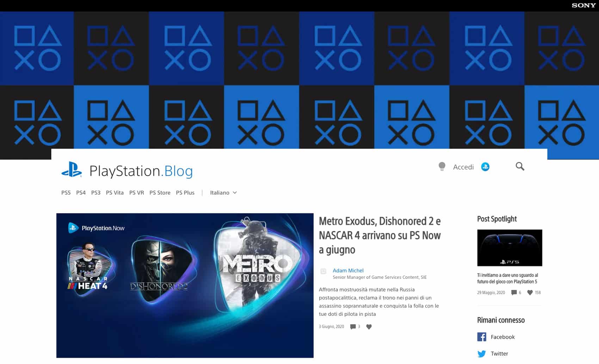Image resolution: width=599 pixels, height=364 pixels.
Task: Toggle the lightbulb theme icon
Action: (x=442, y=167)
